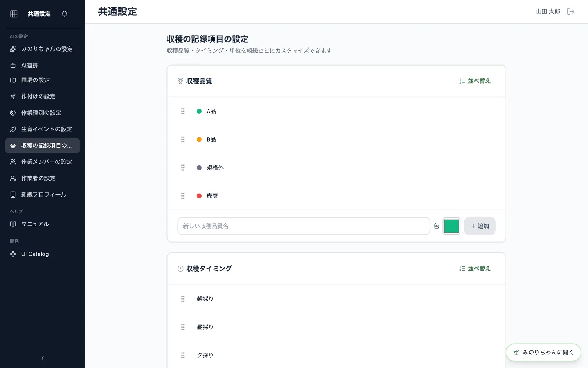Open the みのりちゃんに聞く chat button
Screen dimensions: 588x368
(544, 353)
